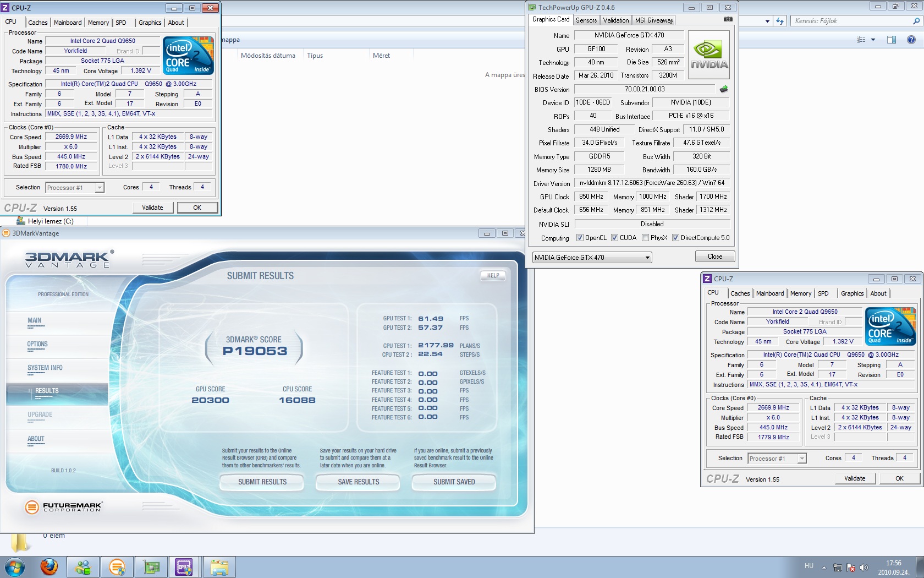Screen dimensions: 924x578
Task: Select Helyi lemez (C:) in Explorer tree
Action: [45, 221]
